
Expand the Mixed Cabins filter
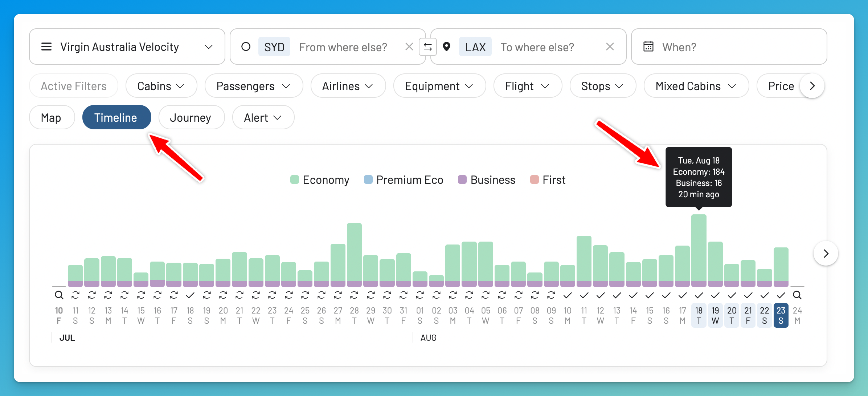click(x=696, y=86)
